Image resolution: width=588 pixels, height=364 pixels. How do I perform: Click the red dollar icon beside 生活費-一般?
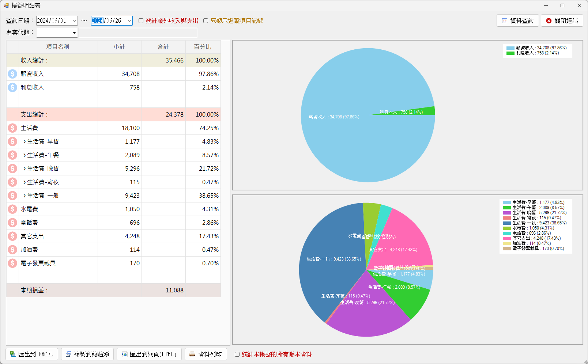12,196
